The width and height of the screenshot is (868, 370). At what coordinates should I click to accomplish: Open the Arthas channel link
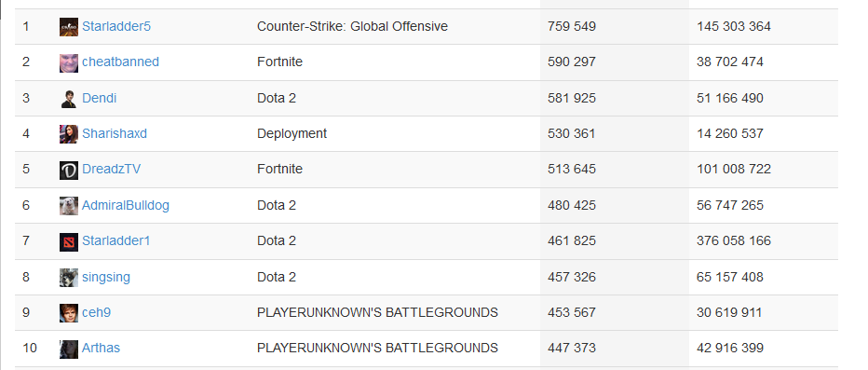101,348
